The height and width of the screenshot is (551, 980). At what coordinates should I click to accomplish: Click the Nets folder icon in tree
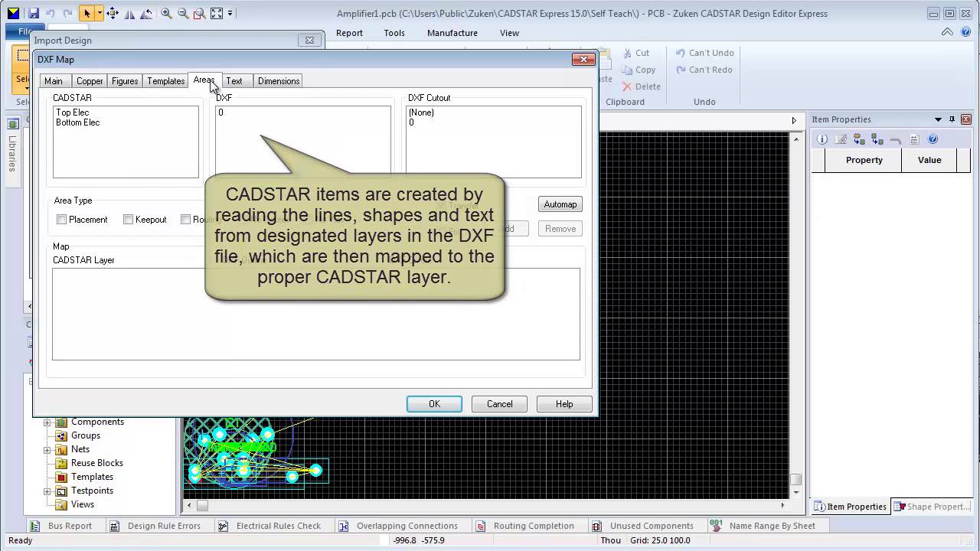click(x=61, y=449)
